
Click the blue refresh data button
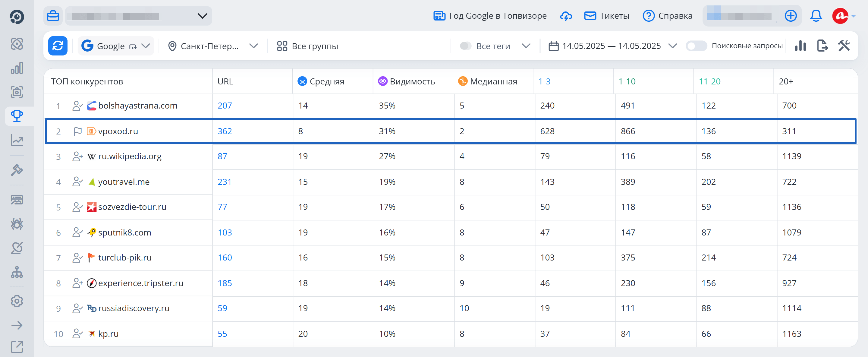click(x=58, y=46)
